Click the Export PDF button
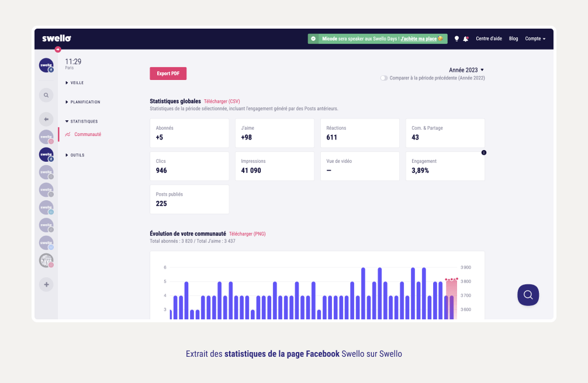 click(168, 74)
